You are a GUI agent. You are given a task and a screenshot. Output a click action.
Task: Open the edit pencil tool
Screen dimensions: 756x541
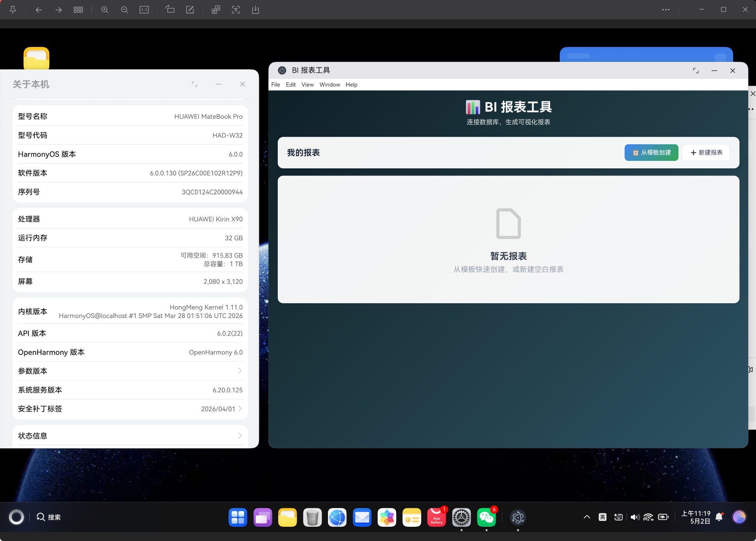[x=190, y=10]
